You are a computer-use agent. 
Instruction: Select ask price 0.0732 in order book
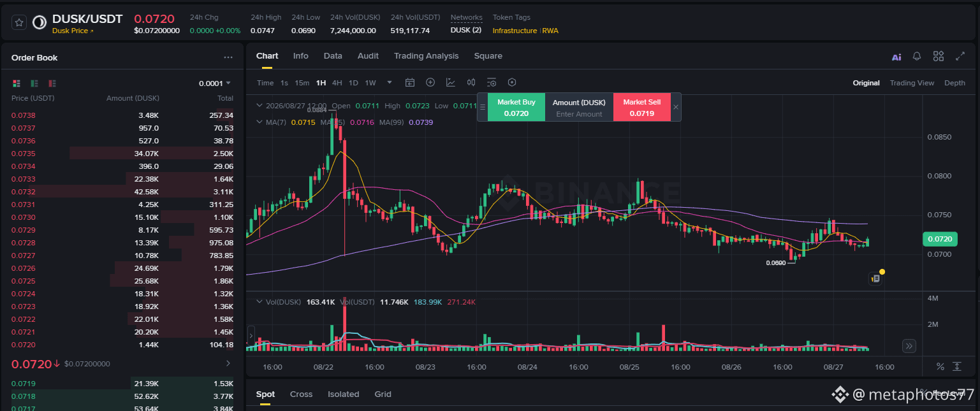pos(23,192)
